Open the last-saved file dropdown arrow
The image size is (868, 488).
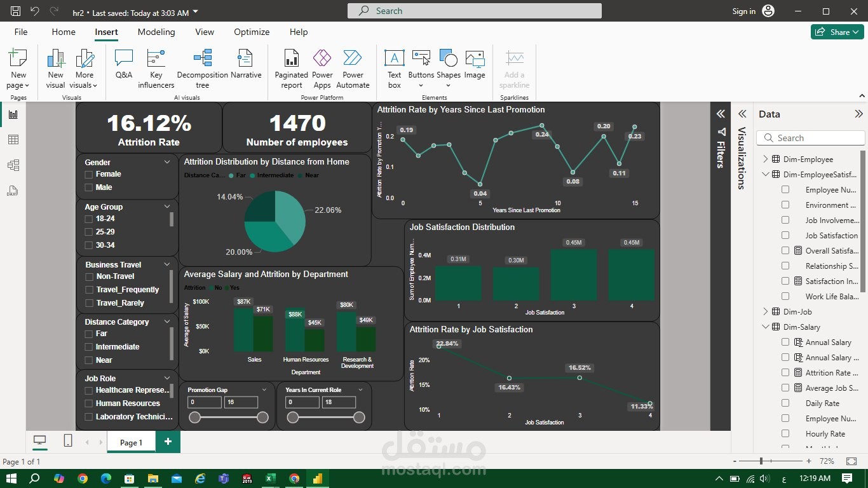point(195,12)
